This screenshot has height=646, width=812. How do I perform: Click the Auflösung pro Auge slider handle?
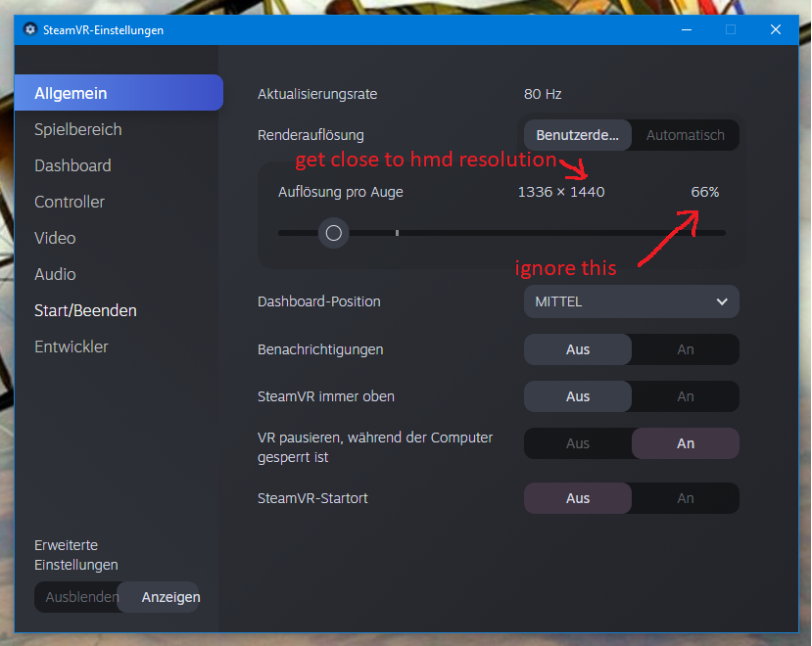pos(333,233)
